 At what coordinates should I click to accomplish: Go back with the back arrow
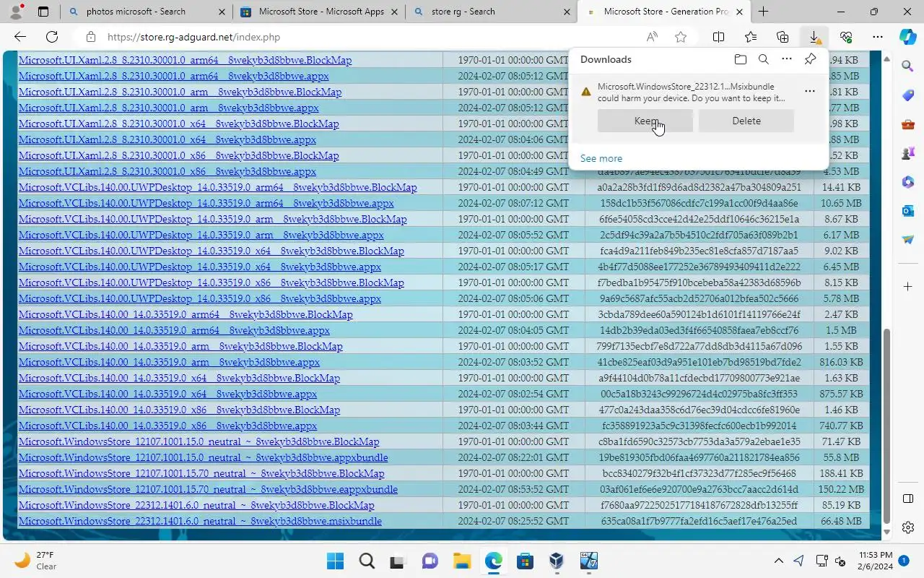tap(20, 37)
